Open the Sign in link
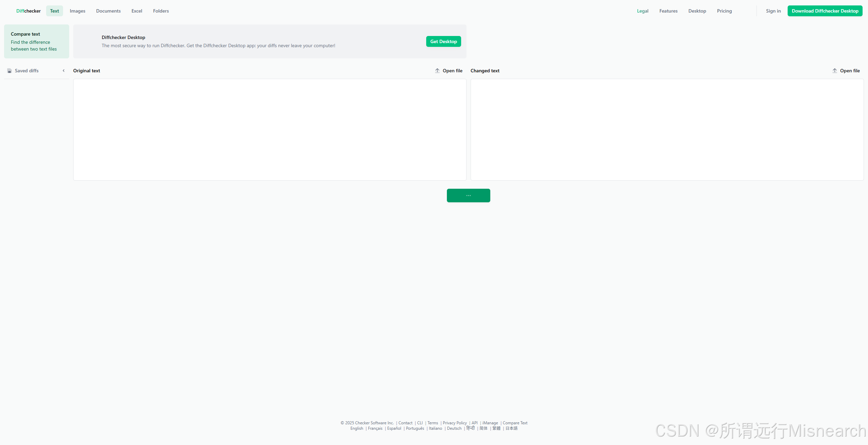Screen dimensions: 868x445 [x=773, y=11]
